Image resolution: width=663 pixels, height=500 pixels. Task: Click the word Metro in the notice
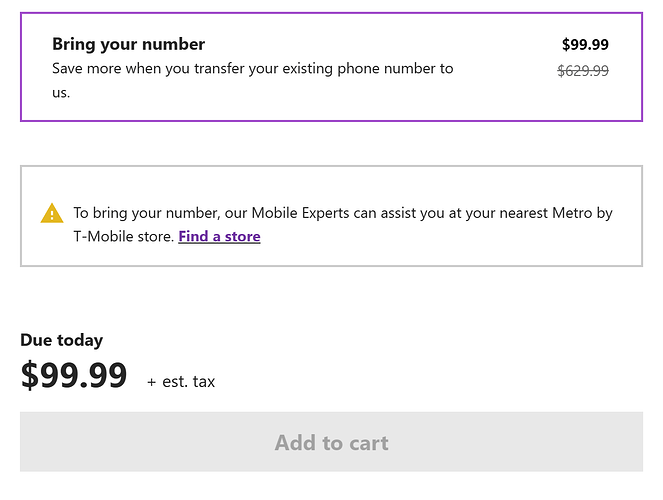(572, 213)
